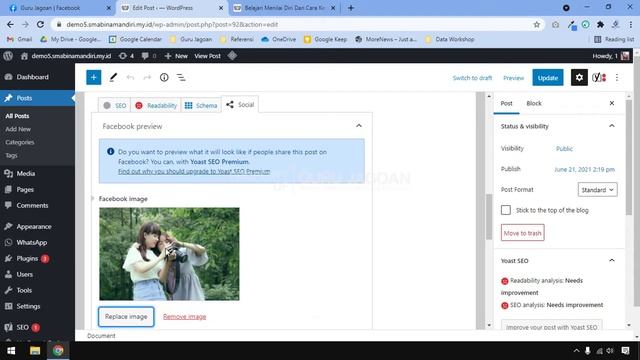The height and width of the screenshot is (360, 640).
Task: Open the Howdy user account menu
Action: (611, 56)
